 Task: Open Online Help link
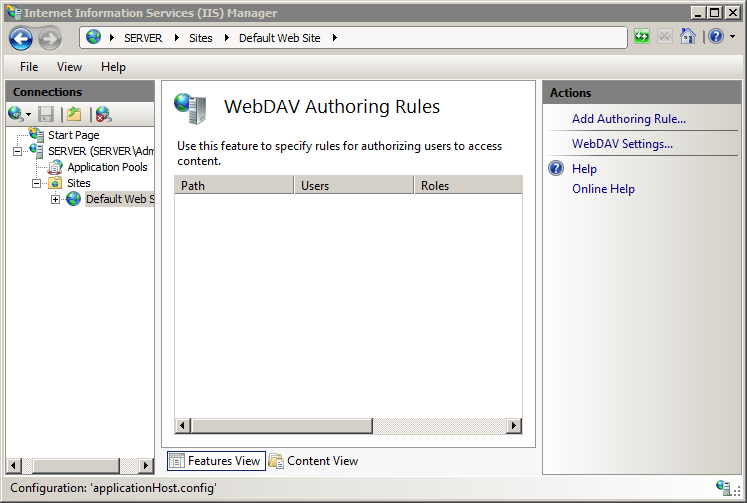point(603,189)
